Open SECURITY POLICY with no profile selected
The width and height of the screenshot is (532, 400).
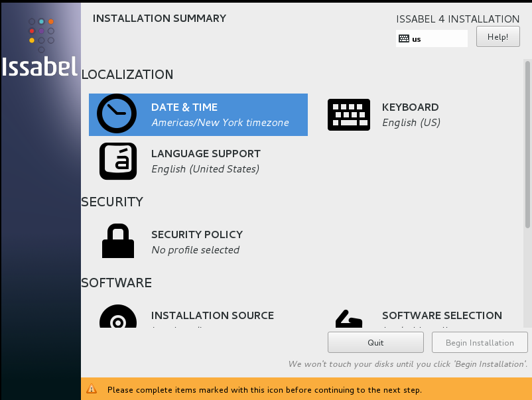click(197, 241)
